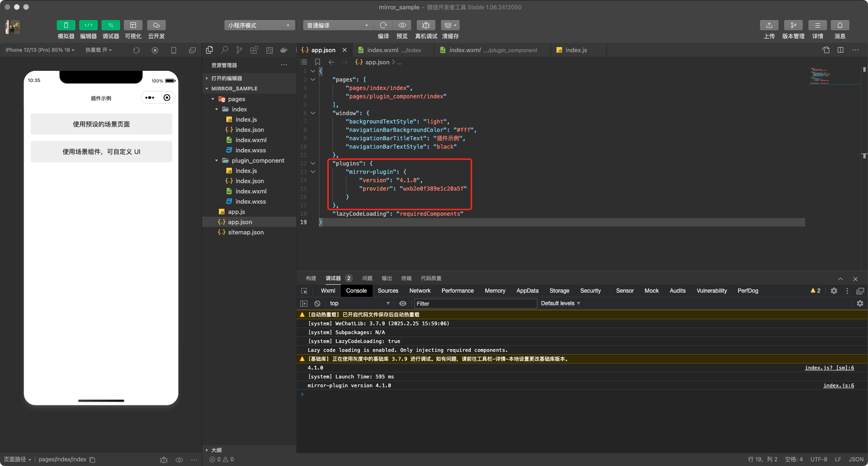Open version management icon

pyautogui.click(x=793, y=25)
